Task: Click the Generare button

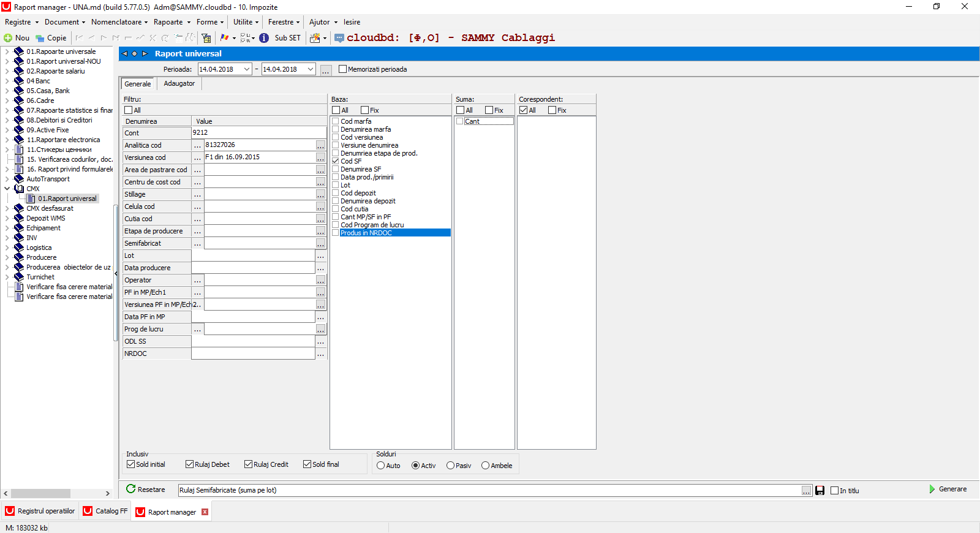Action: pos(948,489)
